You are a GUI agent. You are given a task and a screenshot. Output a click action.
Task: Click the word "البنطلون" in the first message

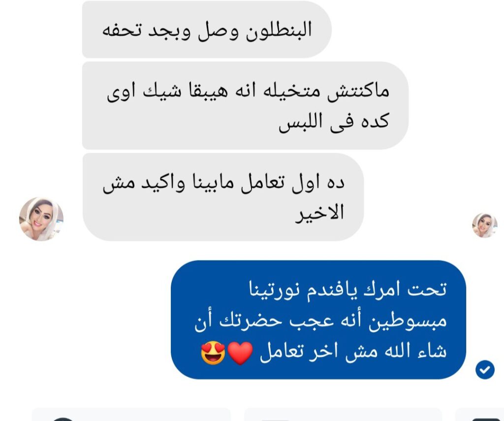279,31
